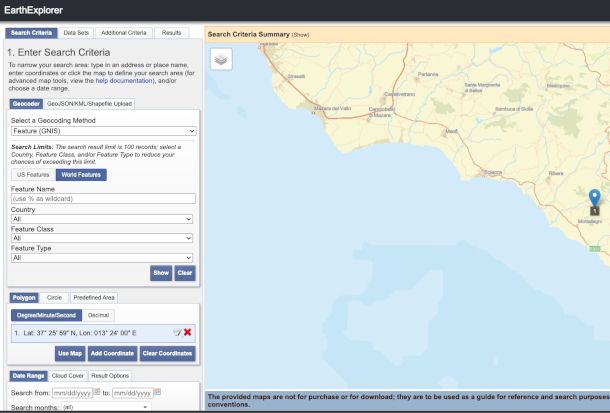The height and width of the screenshot is (413, 610).
Task: Switch coordinates to Decimal format
Action: click(98, 315)
